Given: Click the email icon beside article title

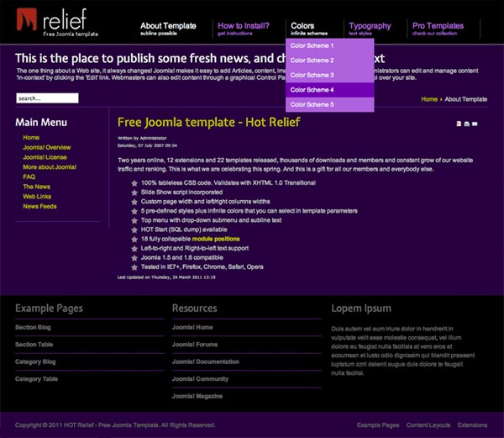Looking at the screenshot, I should (x=475, y=124).
